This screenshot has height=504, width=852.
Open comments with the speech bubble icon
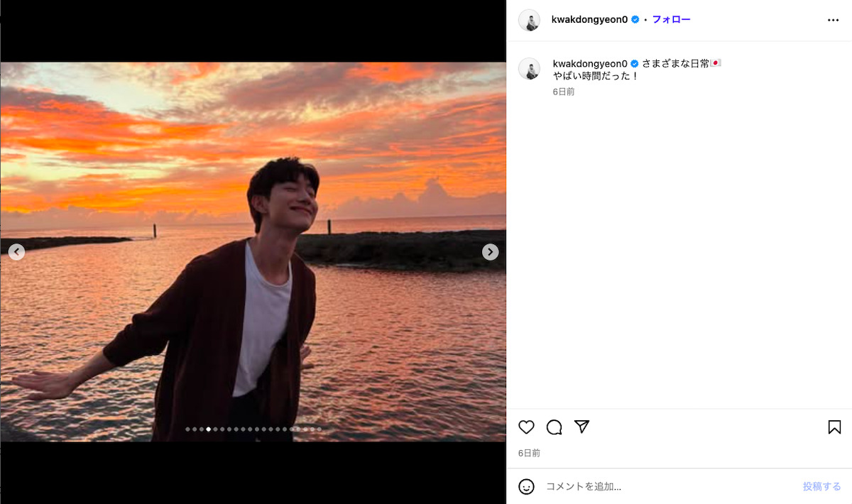(554, 427)
